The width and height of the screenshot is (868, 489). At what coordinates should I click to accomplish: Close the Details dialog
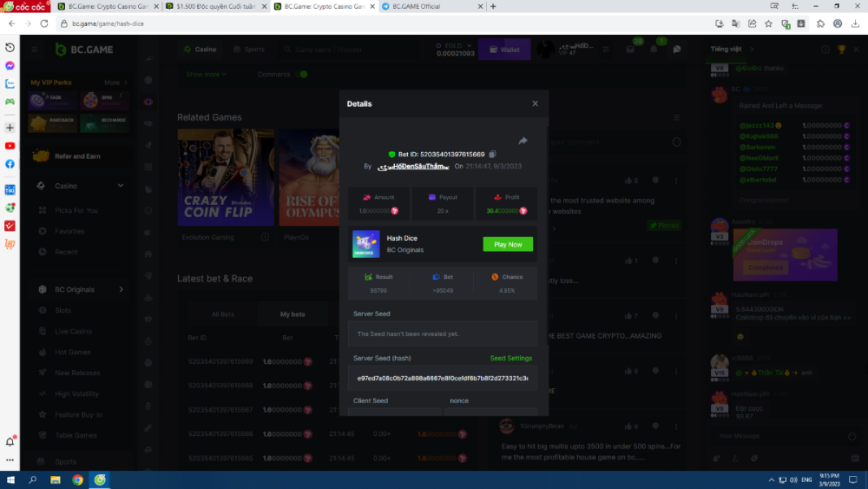pyautogui.click(x=535, y=103)
